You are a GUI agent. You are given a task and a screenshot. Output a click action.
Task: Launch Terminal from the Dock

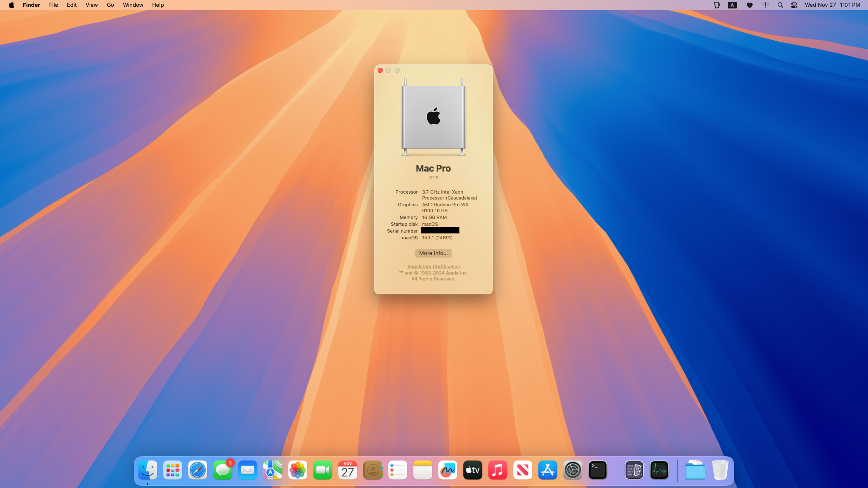click(x=598, y=470)
